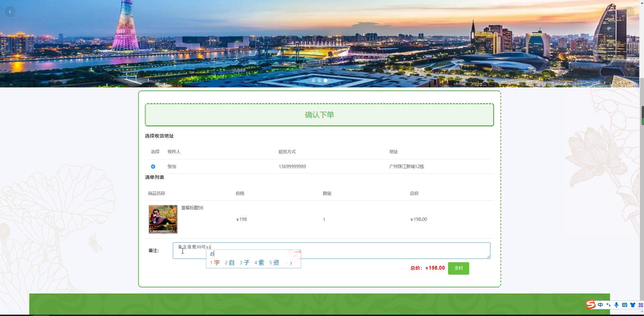Image resolution: width=644 pixels, height=316 pixels.
Task: Click the 联系方式 column header
Action: [x=287, y=152]
